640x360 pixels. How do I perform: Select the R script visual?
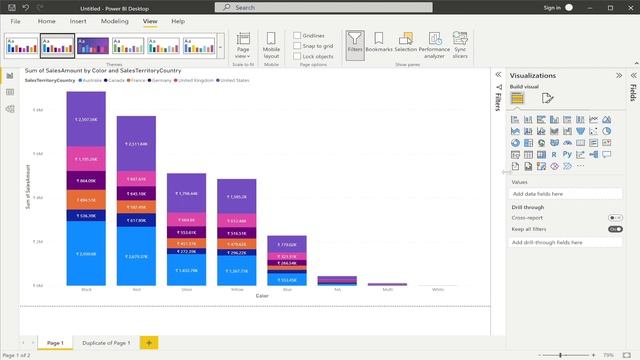(554, 155)
